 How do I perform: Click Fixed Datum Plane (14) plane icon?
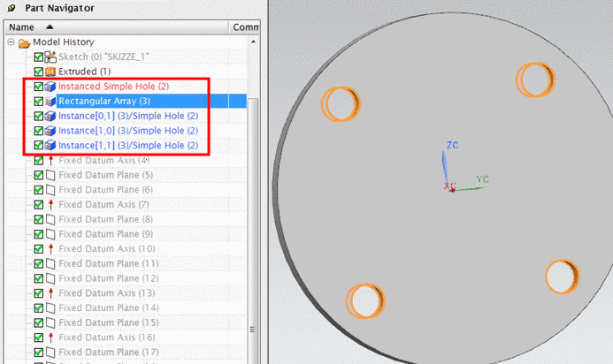50,308
